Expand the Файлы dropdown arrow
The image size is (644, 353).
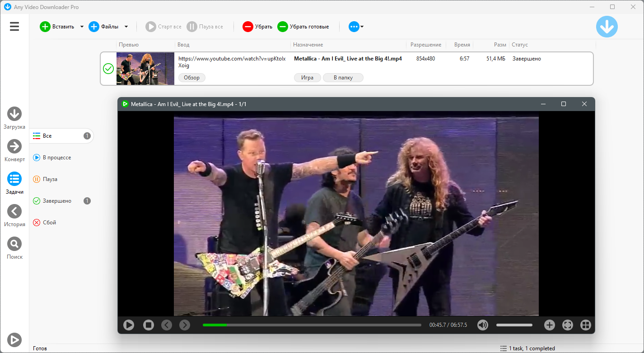[126, 27]
